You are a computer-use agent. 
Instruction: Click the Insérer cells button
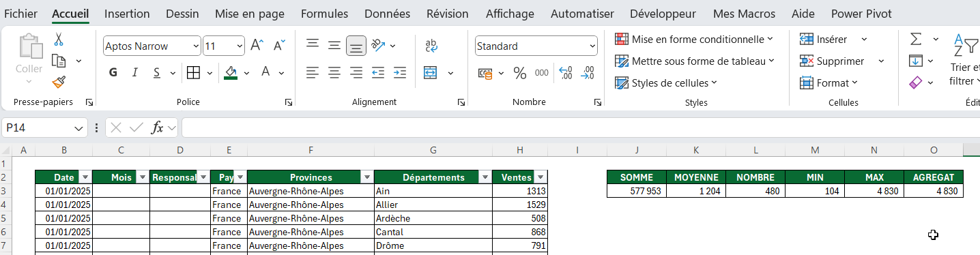point(824,39)
